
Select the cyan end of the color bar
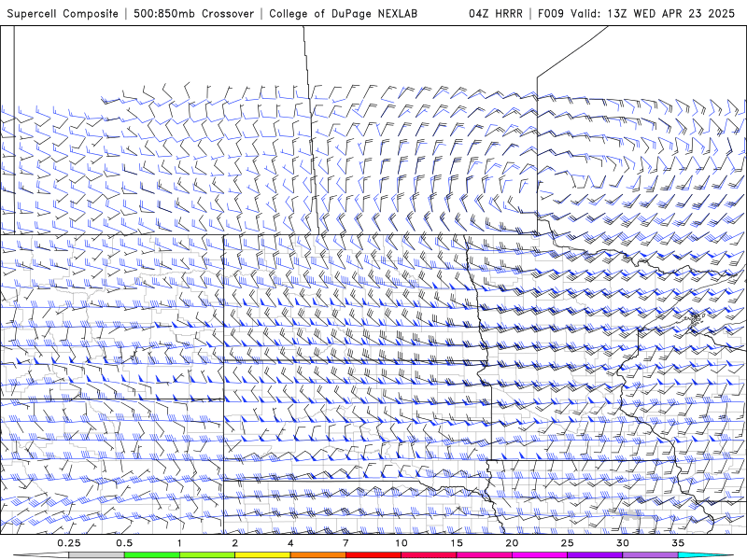click(705, 555)
